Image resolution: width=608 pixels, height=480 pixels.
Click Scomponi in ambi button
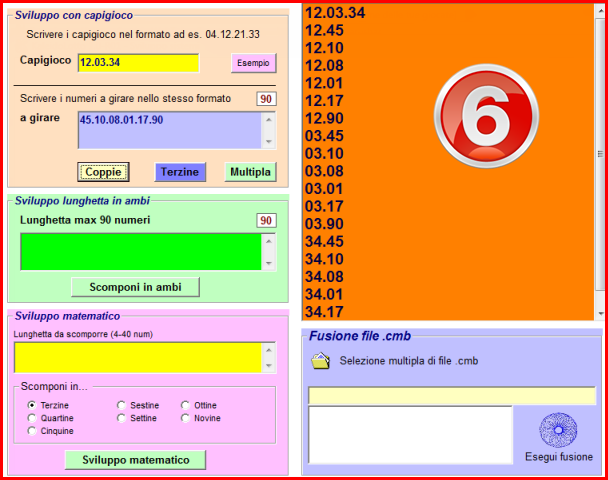tap(135, 287)
